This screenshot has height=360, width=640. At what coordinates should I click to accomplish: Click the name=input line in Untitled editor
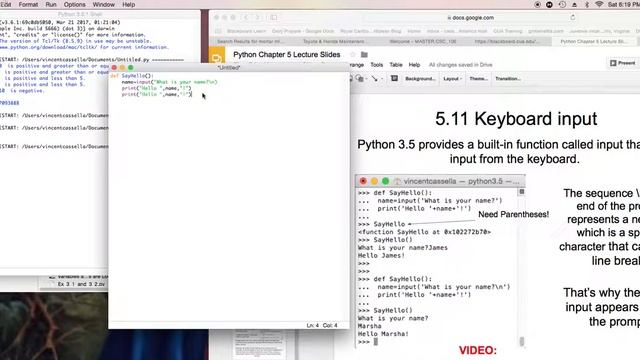click(169, 82)
